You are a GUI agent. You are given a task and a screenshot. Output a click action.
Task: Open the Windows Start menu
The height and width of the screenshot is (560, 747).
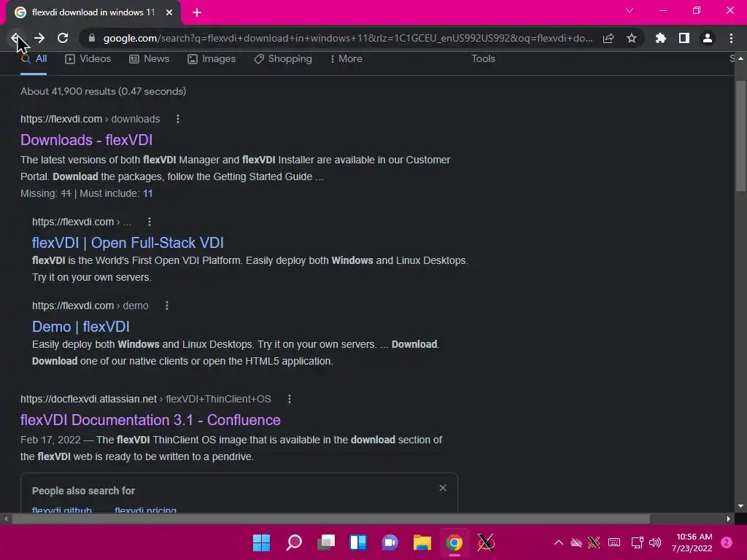click(x=261, y=542)
